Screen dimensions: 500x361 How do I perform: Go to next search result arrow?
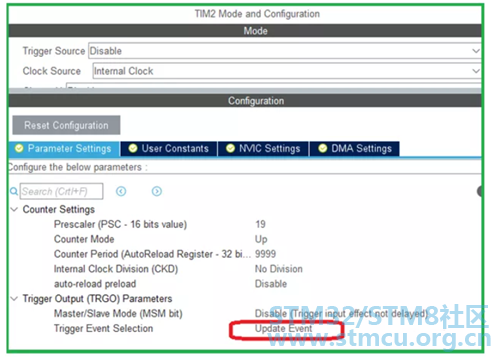[157, 191]
